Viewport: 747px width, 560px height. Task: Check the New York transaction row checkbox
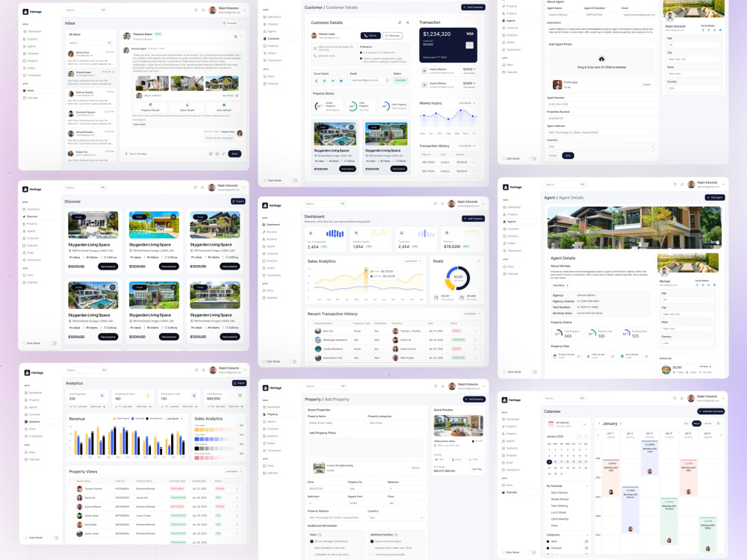click(x=310, y=331)
